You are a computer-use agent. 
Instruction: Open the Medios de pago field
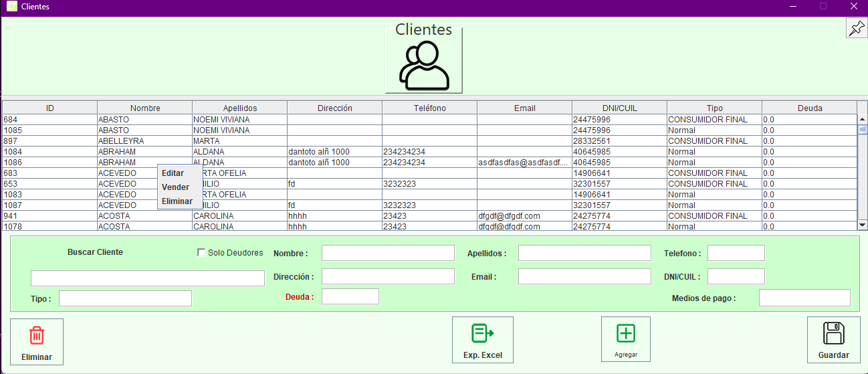point(804,298)
